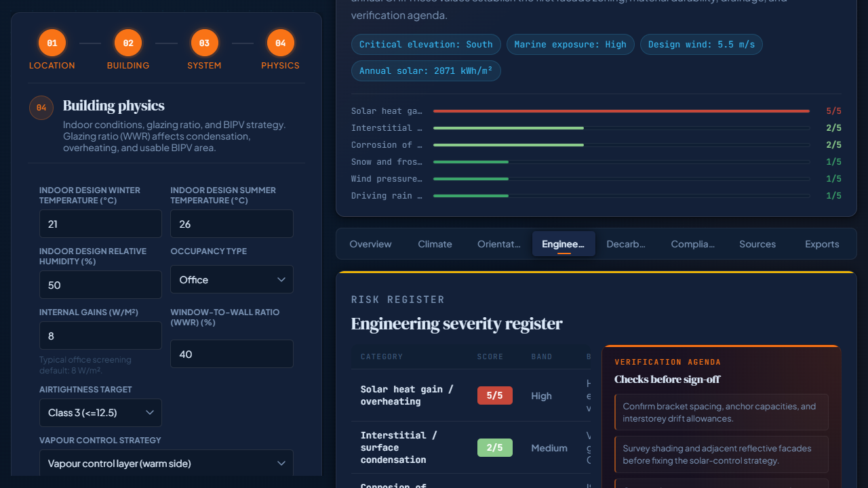Click the Score column header
The height and width of the screenshot is (488, 868).
coord(490,357)
